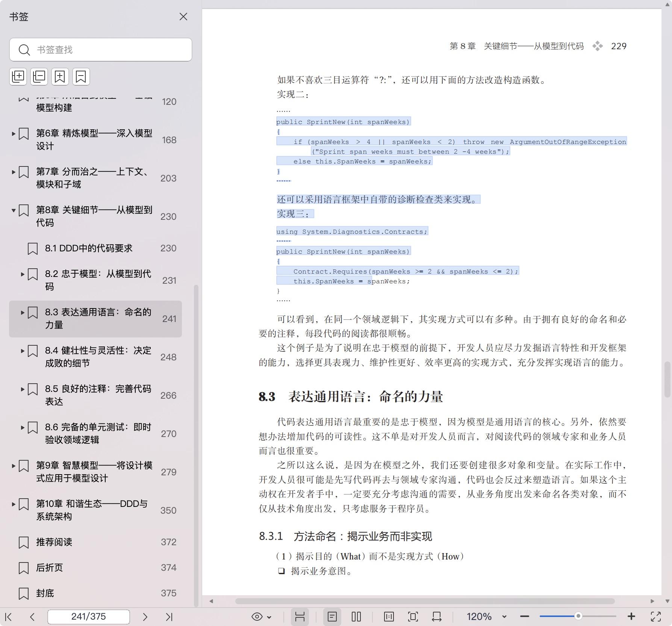The width and height of the screenshot is (672, 626).
Task: Click bookmark icon beside 推荐阅读
Action: click(x=24, y=542)
